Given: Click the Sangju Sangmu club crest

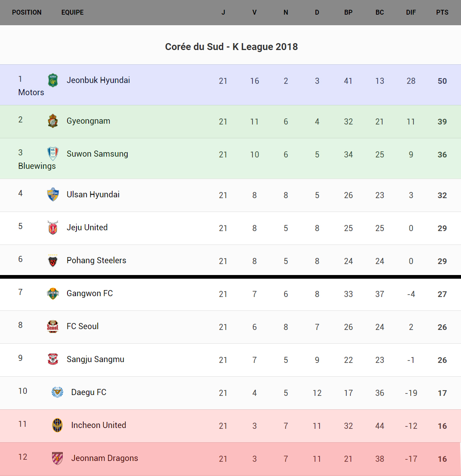Looking at the screenshot, I should (x=53, y=359).
